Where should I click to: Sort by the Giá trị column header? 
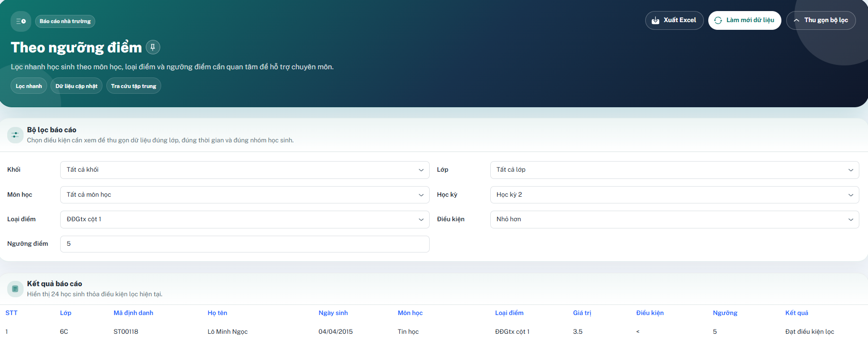coord(582,313)
